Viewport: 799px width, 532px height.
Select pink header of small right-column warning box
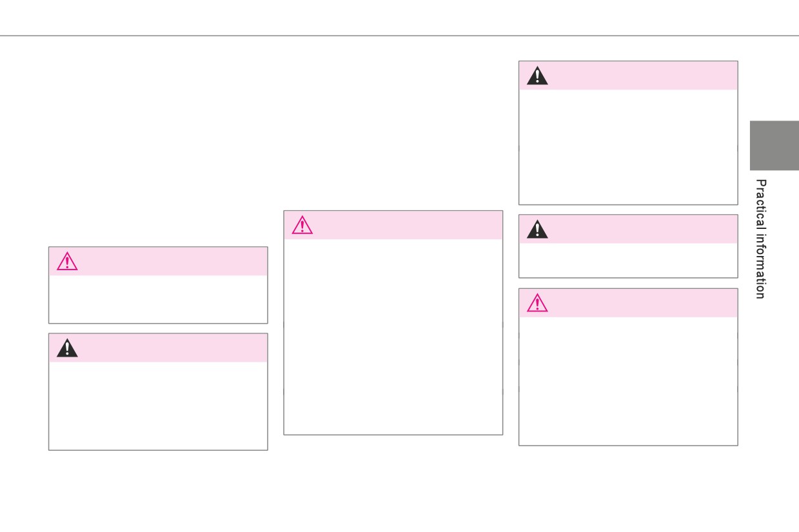pos(628,229)
